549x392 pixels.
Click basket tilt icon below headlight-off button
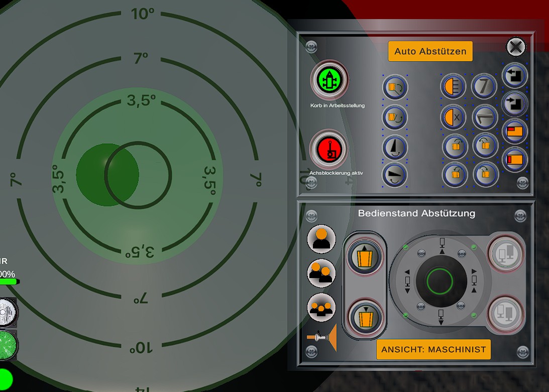455,146
